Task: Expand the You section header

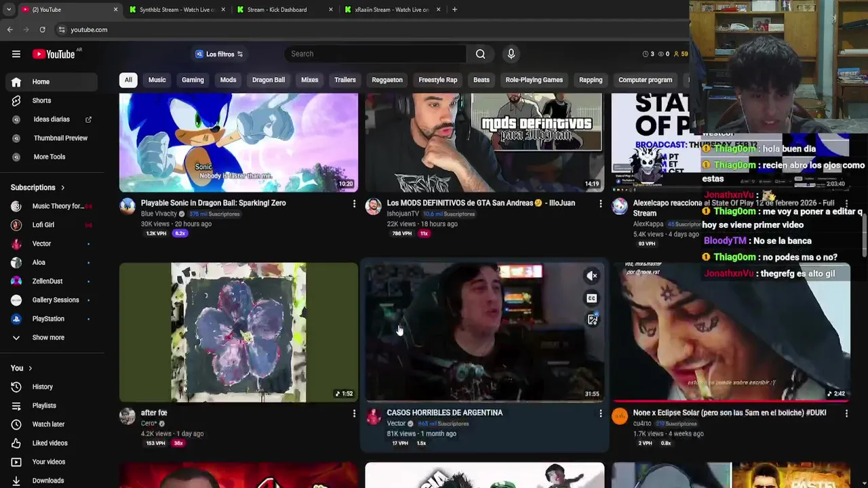Action: [x=22, y=368]
